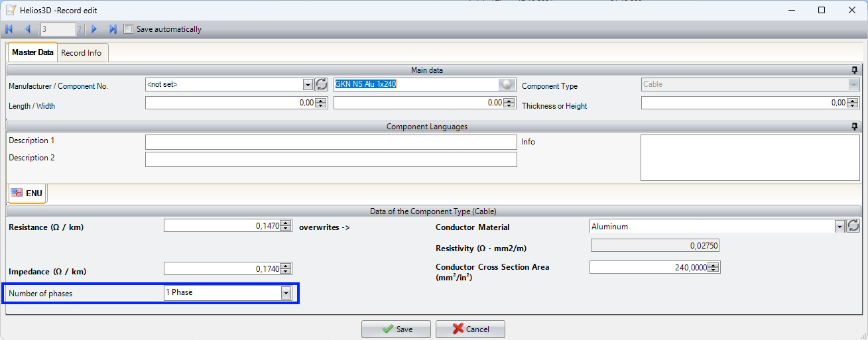Go to next record arrow

point(94,29)
